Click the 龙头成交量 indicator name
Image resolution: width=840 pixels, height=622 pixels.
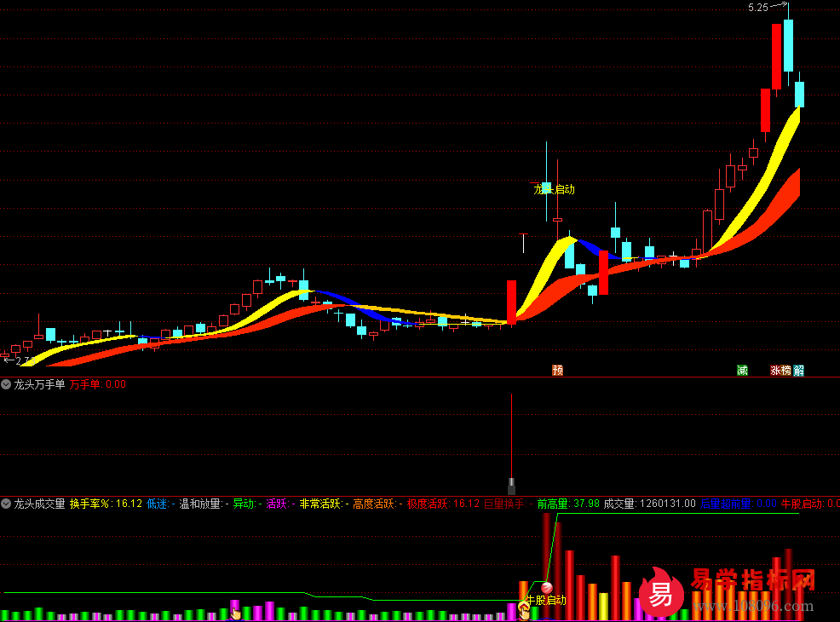click(38, 504)
